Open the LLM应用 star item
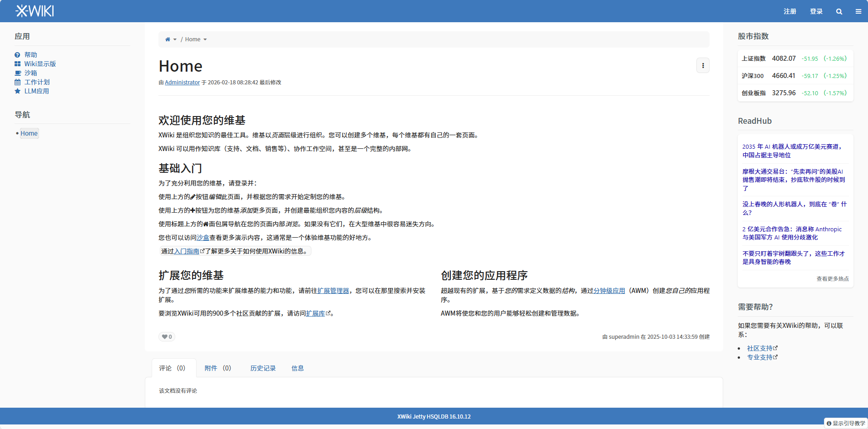This screenshot has height=429, width=868. tap(36, 91)
